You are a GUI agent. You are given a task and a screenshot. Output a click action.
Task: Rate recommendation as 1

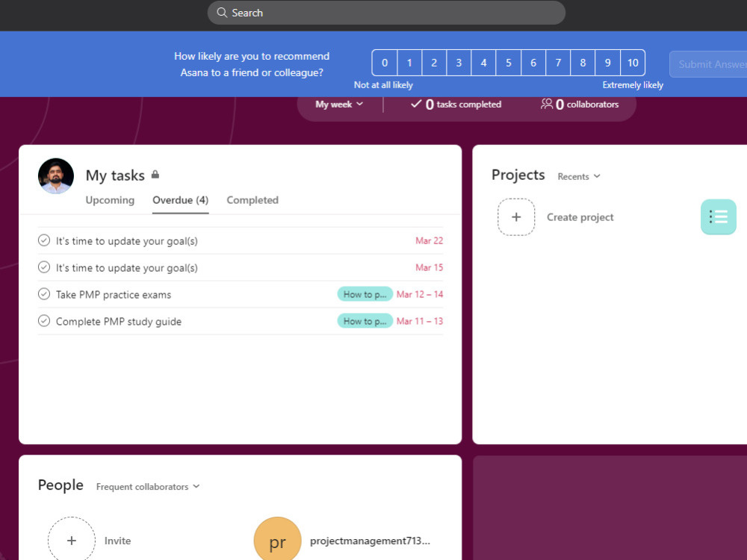(409, 63)
